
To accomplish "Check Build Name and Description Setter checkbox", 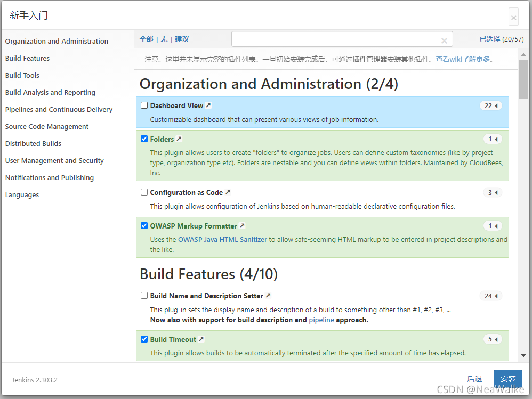I will coord(144,296).
